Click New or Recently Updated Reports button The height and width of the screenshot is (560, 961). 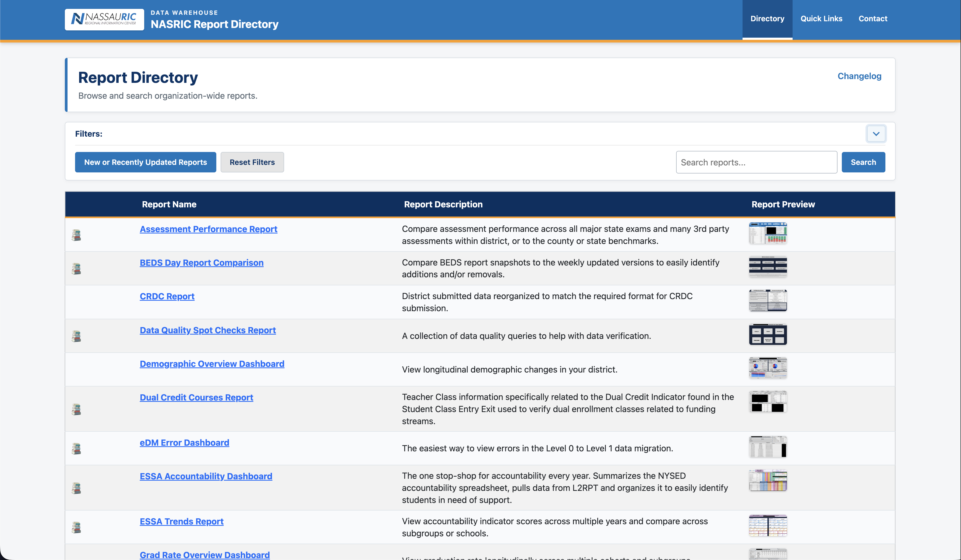[146, 162]
